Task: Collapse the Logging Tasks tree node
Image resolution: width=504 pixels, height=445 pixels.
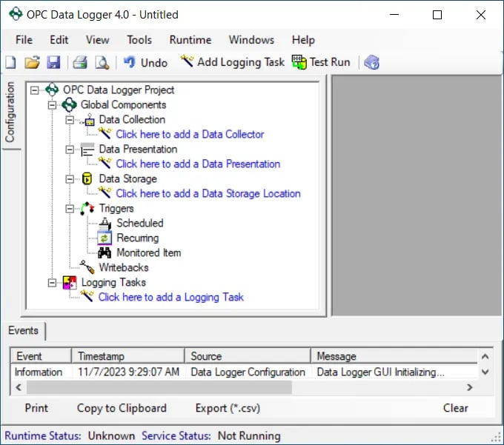Action: (52, 282)
